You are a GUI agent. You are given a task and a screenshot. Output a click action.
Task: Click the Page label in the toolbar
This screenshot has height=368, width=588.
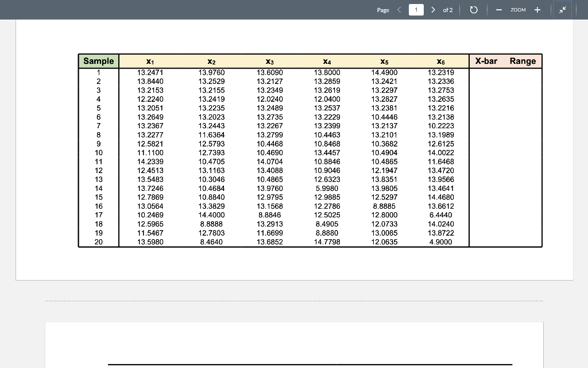383,10
